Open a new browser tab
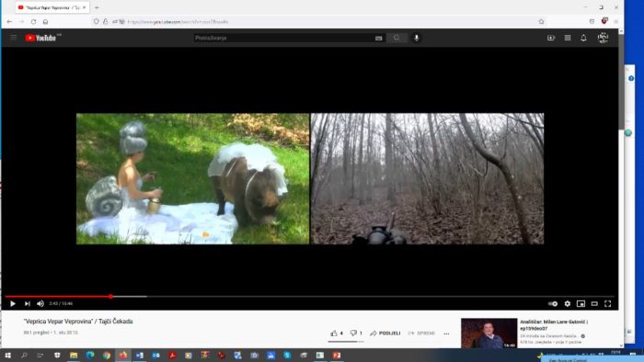This screenshot has width=644, height=362. (97, 7)
